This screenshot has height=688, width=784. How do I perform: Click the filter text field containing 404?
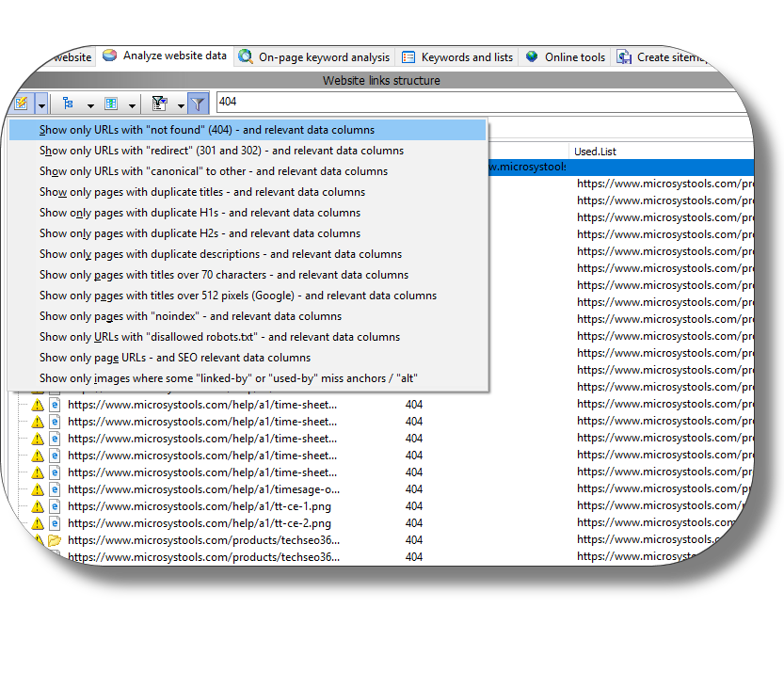click(x=471, y=103)
